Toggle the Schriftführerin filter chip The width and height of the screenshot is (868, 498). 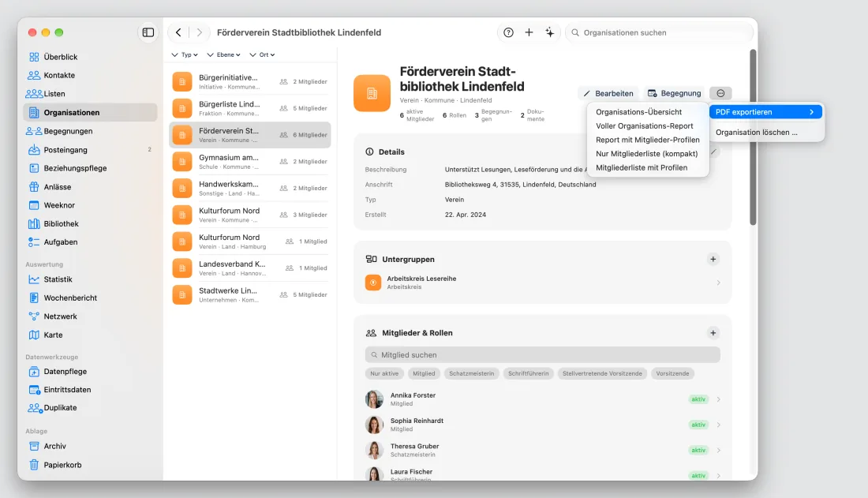[x=529, y=373]
